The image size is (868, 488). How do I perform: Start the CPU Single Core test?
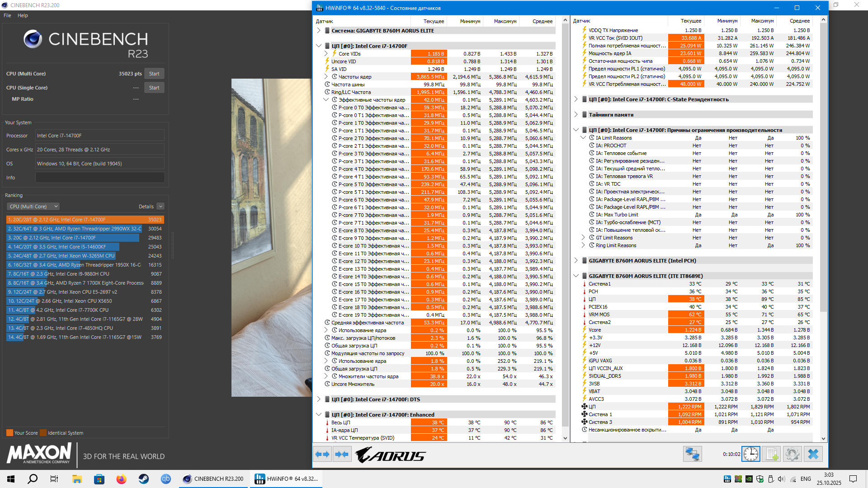point(154,88)
